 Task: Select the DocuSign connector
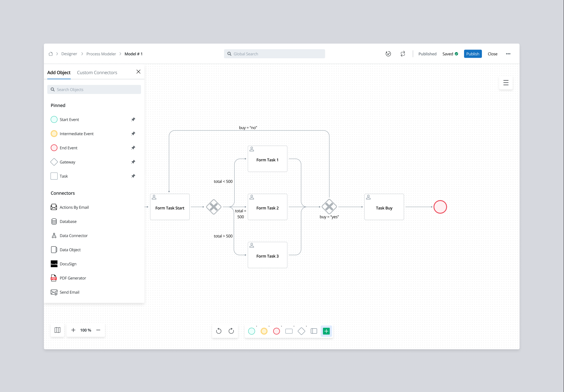click(x=68, y=264)
